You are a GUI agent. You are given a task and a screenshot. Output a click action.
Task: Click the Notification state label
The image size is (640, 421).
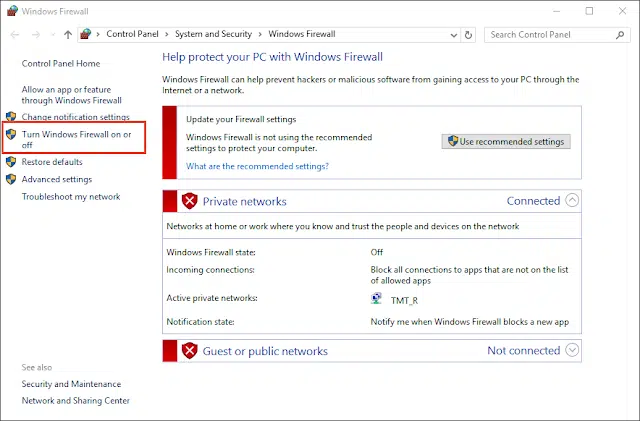click(x=200, y=322)
